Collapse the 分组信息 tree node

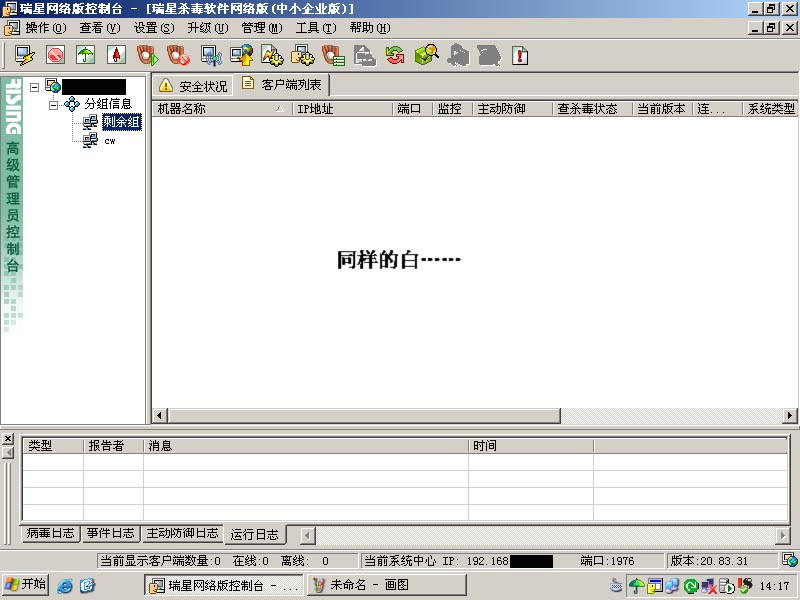(54, 105)
